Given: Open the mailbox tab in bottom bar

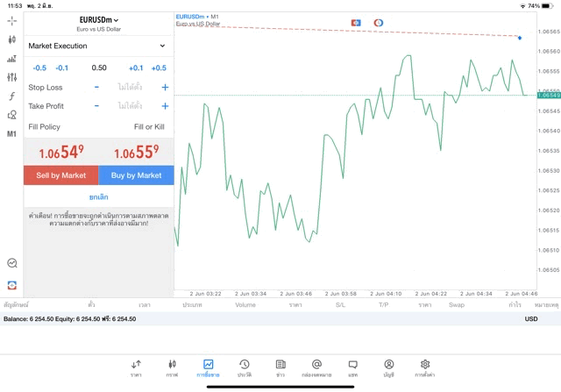Looking at the screenshot, I should pos(316,368).
